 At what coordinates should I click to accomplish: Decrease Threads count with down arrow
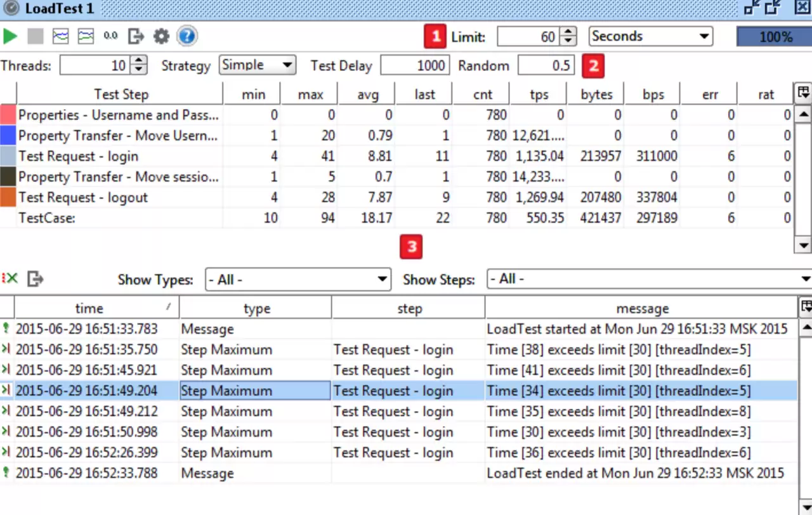click(x=139, y=70)
